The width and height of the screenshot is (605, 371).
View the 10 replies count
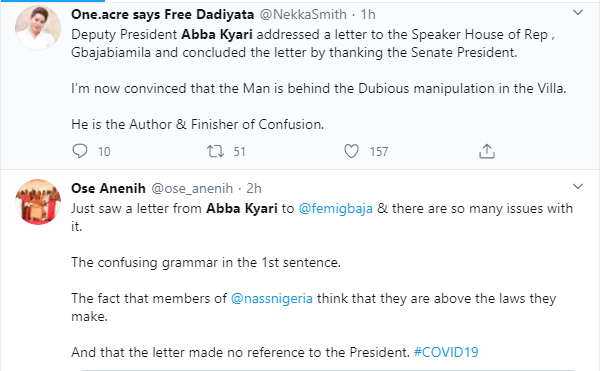click(104, 152)
